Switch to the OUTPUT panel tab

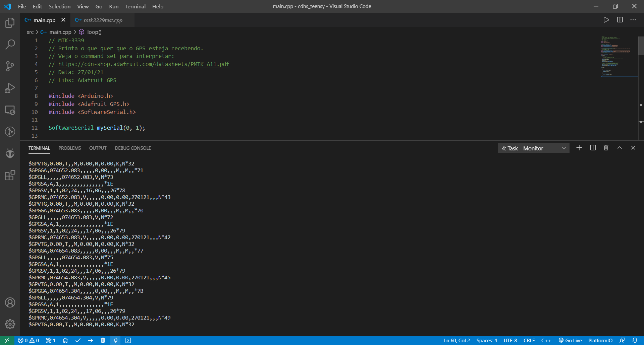(98, 148)
